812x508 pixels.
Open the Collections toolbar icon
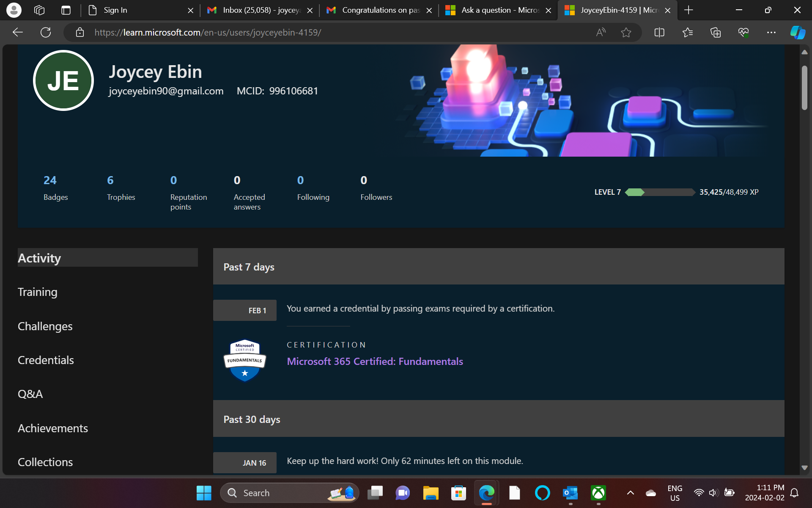tap(716, 32)
